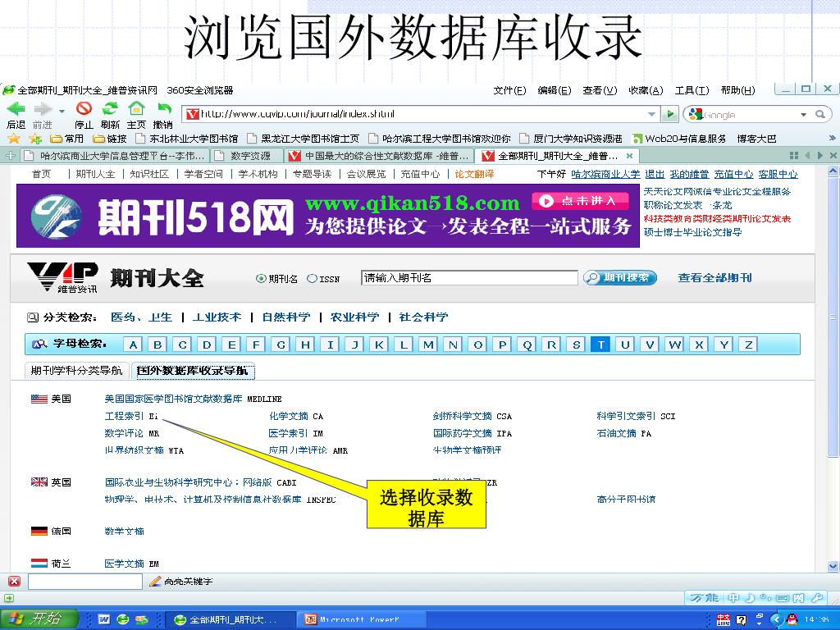This screenshot has height=630, width=840.
Task: Click the favorites star icon
Action: [13, 139]
